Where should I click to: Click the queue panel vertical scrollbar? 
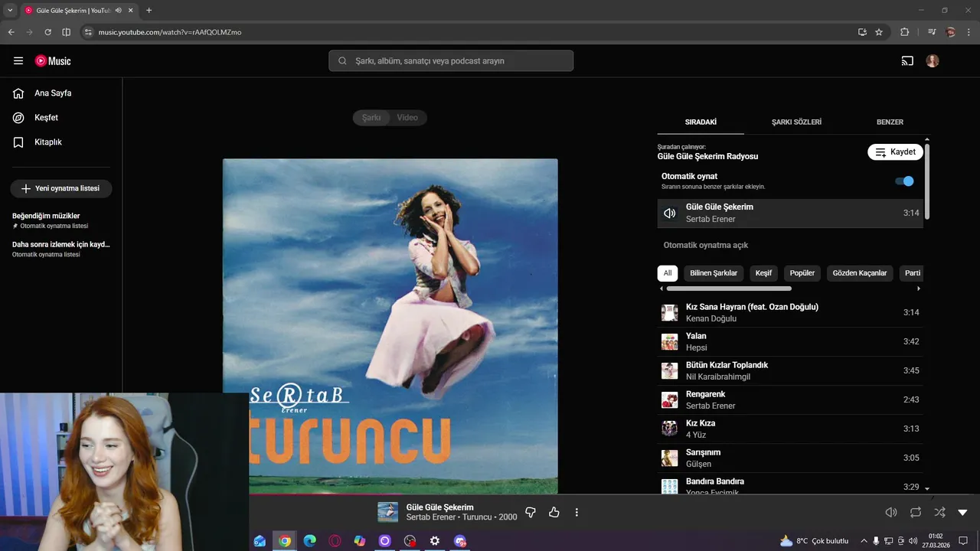point(927,181)
